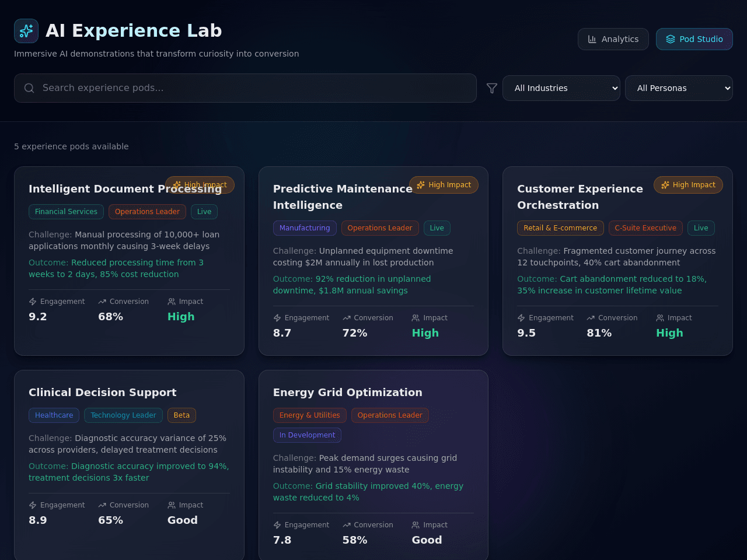This screenshot has width=747, height=560.
Task: Open the All Industries dropdown
Action: point(561,88)
